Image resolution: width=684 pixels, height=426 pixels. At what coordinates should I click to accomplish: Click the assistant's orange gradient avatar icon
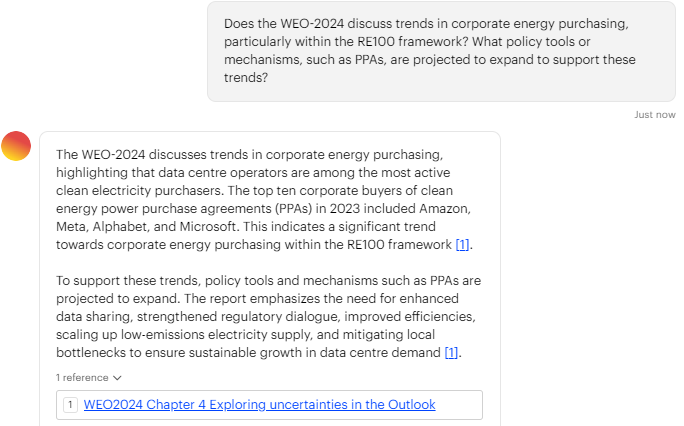[x=15, y=146]
